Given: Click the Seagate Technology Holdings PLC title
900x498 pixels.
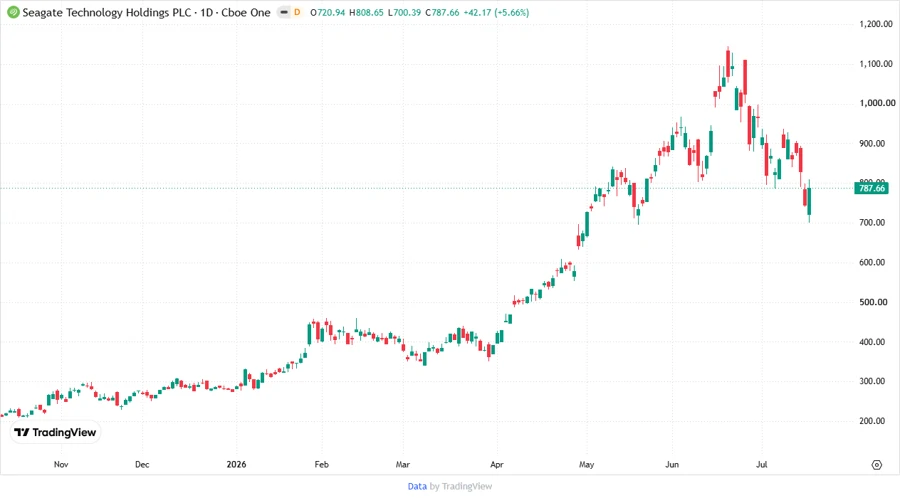Looking at the screenshot, I should tap(107, 12).
